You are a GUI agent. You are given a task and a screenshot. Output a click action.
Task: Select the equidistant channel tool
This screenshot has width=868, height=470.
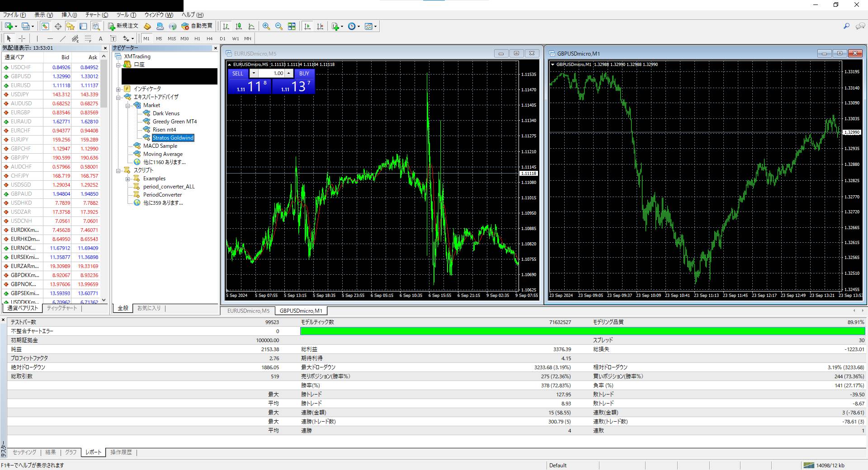click(75, 38)
